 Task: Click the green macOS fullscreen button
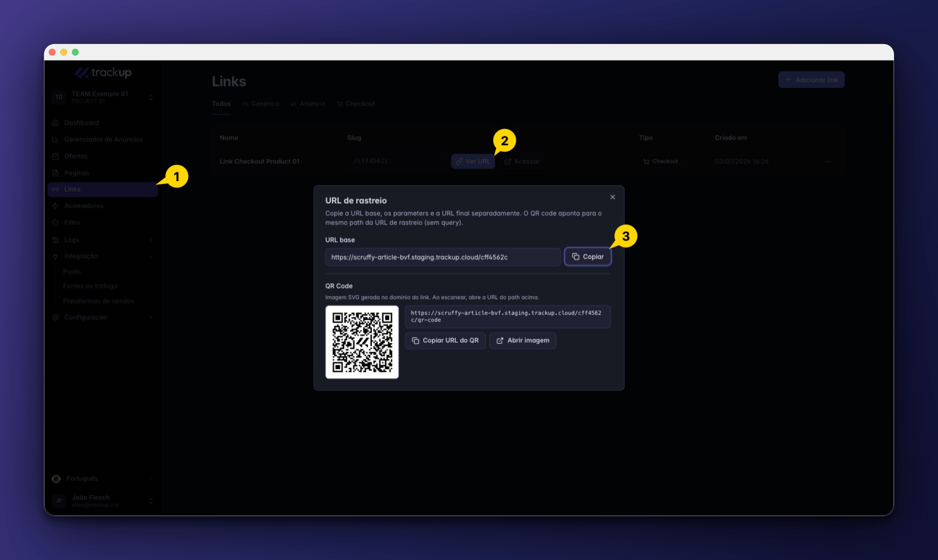click(75, 52)
